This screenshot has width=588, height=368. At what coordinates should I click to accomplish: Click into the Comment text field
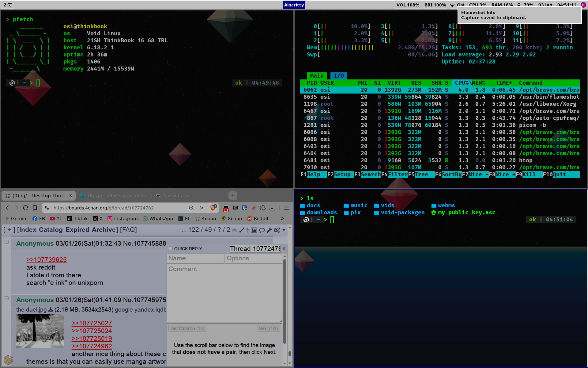click(x=224, y=293)
